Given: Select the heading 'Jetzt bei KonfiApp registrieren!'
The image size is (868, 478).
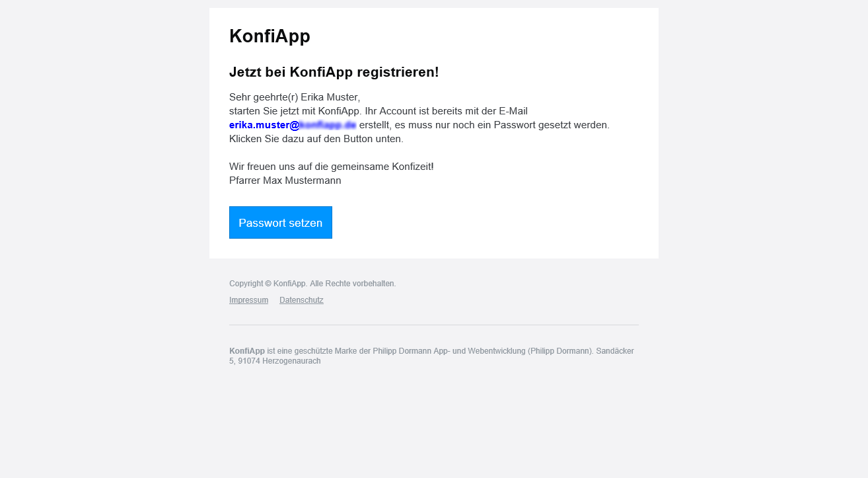Looking at the screenshot, I should tap(334, 71).
